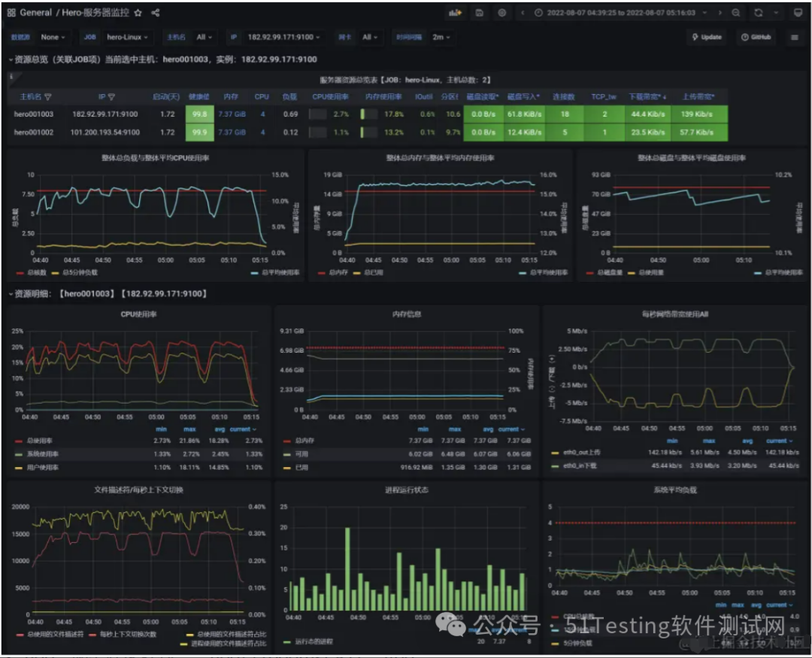Open the 网卡 All dropdown

pyautogui.click(x=370, y=37)
